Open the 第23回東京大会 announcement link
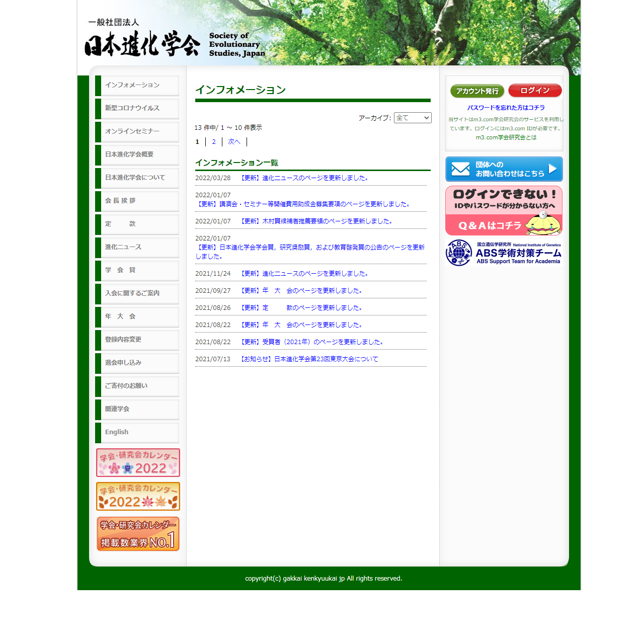Viewport: 644px width, 644px height. (x=309, y=359)
